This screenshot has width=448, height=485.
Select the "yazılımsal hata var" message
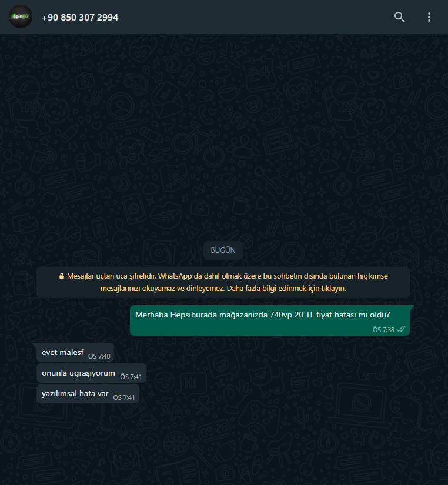pos(88,394)
